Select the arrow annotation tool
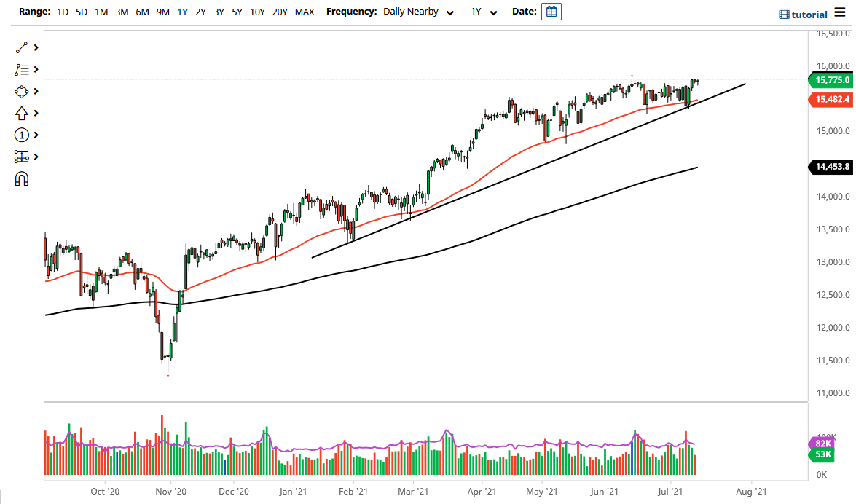 pos(20,113)
